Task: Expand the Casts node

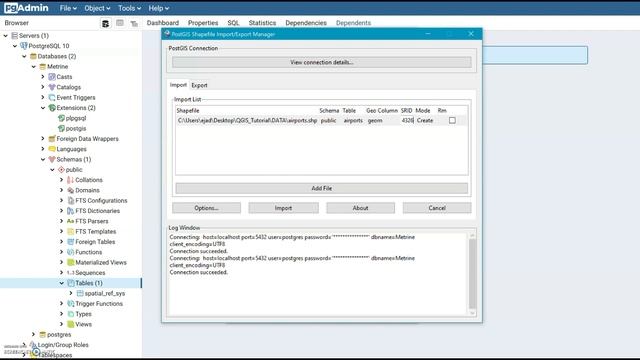Action: click(43, 77)
